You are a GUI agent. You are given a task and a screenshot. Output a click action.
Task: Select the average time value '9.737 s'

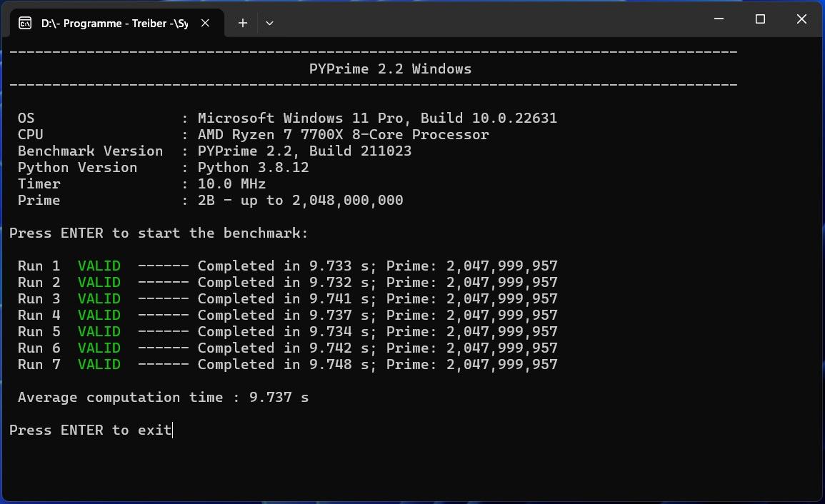pos(279,397)
